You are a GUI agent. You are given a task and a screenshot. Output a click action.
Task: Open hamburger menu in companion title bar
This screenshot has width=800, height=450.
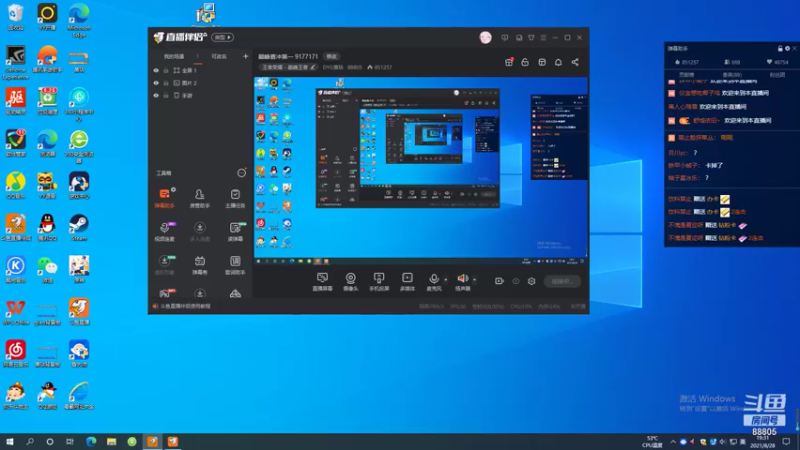pos(543,38)
